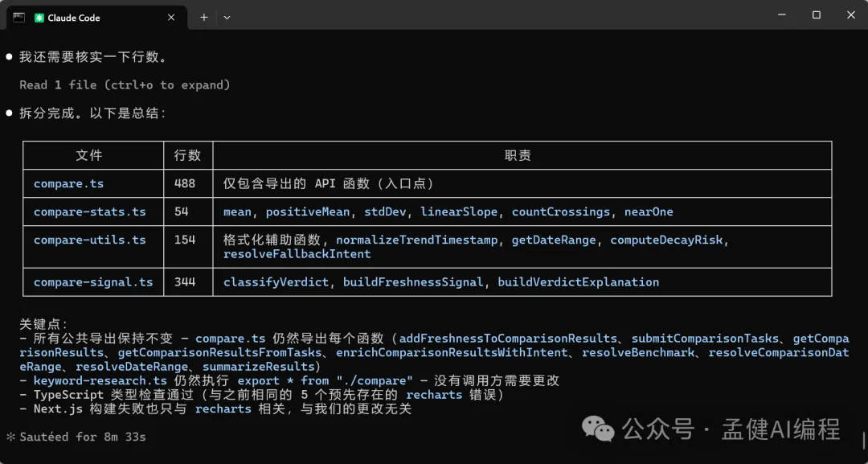The image size is (868, 464).
Task: Click compare.ts file name in table
Action: tap(68, 184)
